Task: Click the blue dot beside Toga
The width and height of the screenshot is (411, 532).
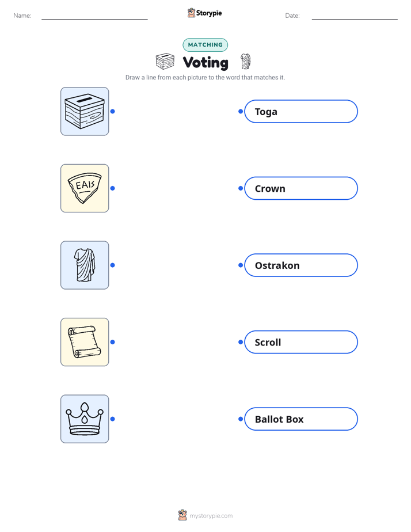Action: tap(241, 111)
